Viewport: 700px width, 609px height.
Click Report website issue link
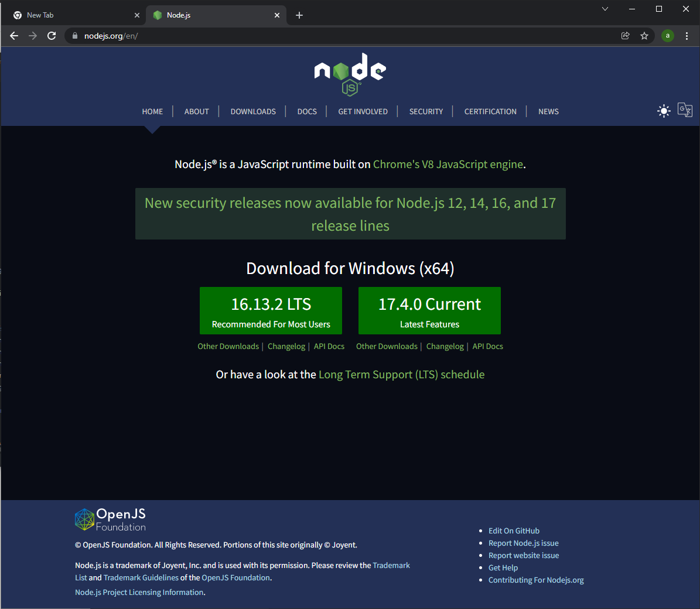524,556
